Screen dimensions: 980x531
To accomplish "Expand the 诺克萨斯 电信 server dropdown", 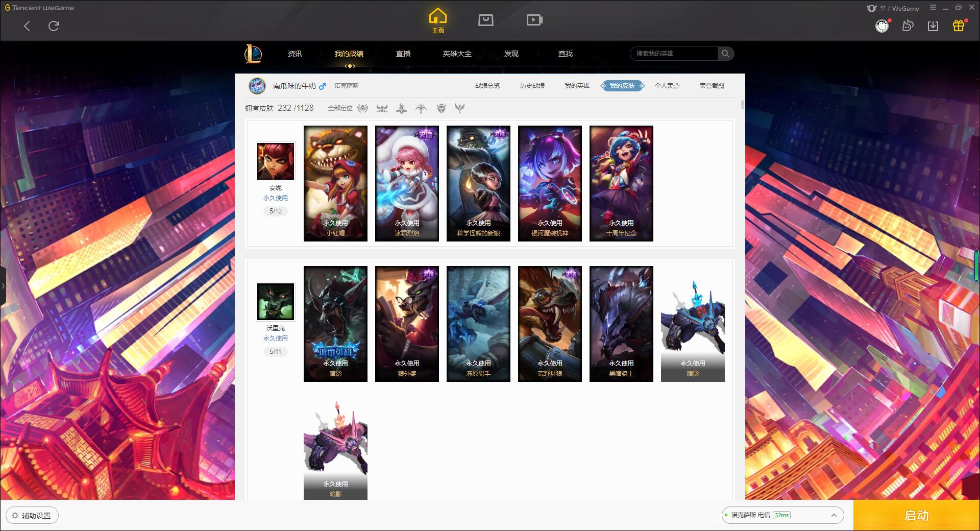I will [782, 515].
